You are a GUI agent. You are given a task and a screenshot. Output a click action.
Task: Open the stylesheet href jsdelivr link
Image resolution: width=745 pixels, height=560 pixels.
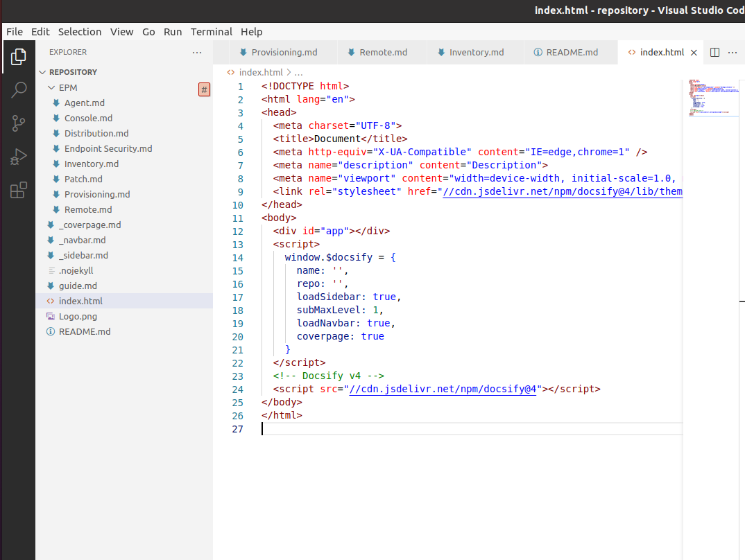coord(562,192)
